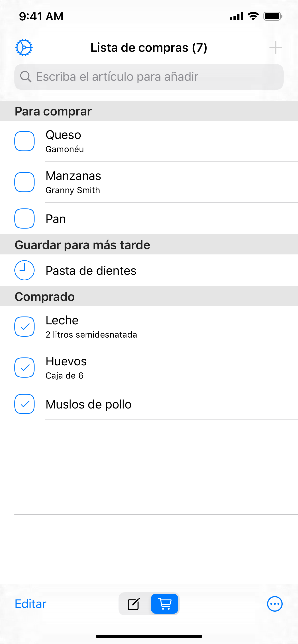The image size is (298, 644).
Task: Unmark Muslos de pollo as bought
Action: tap(24, 404)
